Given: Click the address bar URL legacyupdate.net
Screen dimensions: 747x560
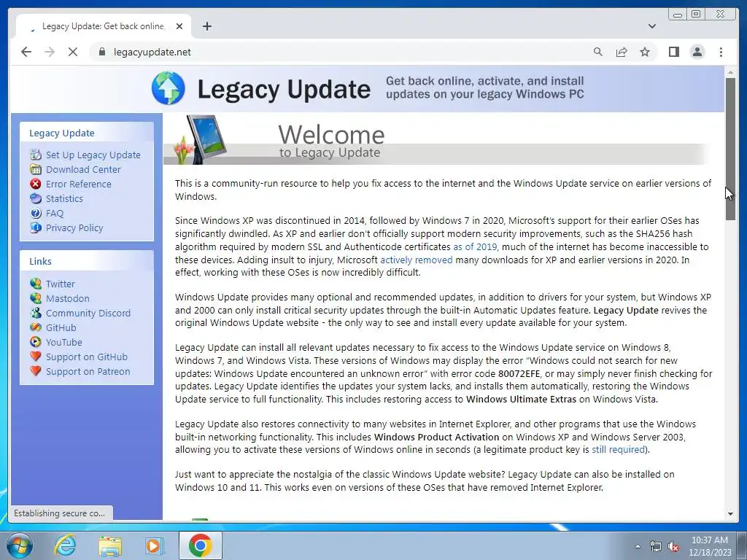Looking at the screenshot, I should (152, 52).
